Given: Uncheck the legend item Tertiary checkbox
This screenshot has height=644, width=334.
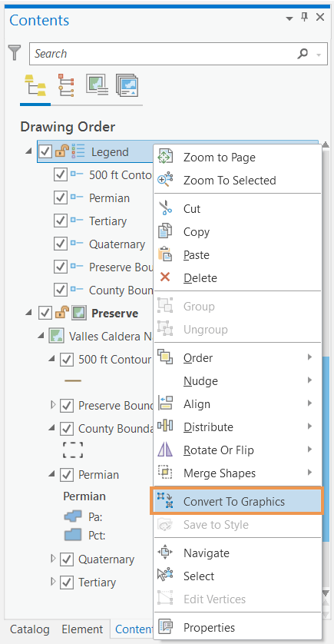Looking at the screenshot, I should (x=61, y=221).
